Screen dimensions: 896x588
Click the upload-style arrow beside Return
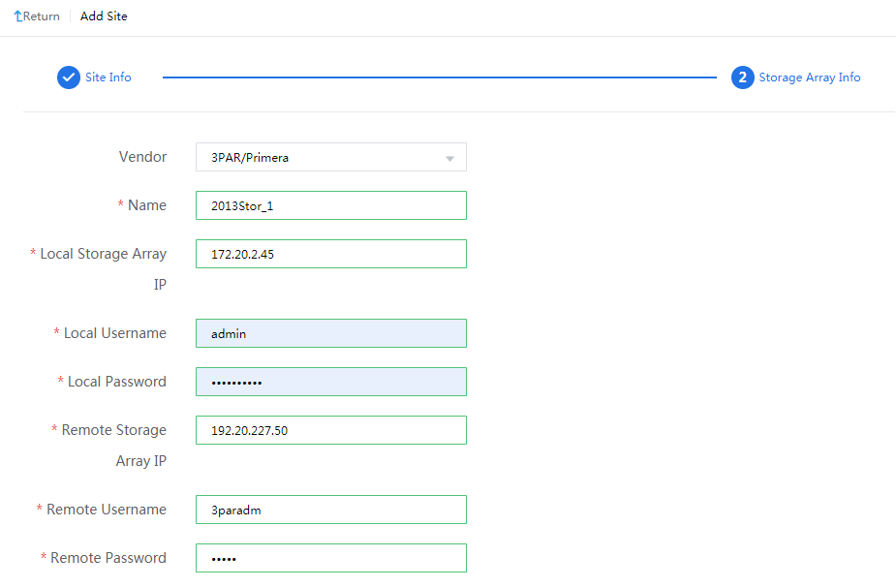coord(18,15)
